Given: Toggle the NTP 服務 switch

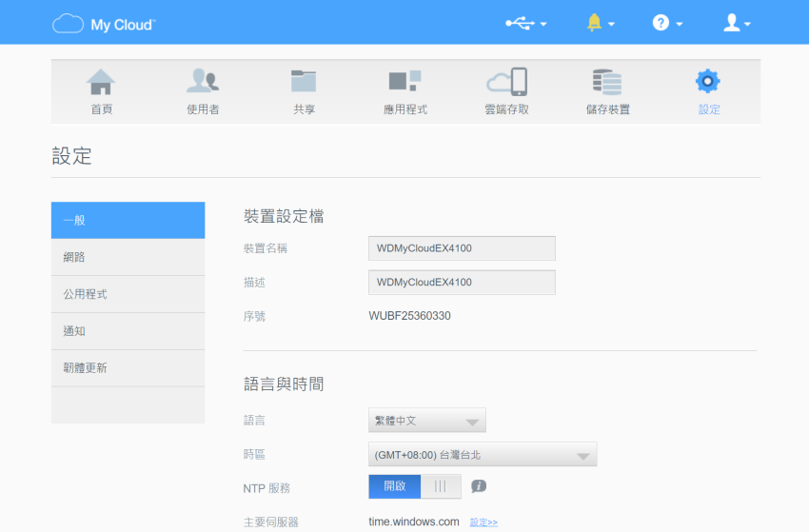Looking at the screenshot, I should (415, 486).
